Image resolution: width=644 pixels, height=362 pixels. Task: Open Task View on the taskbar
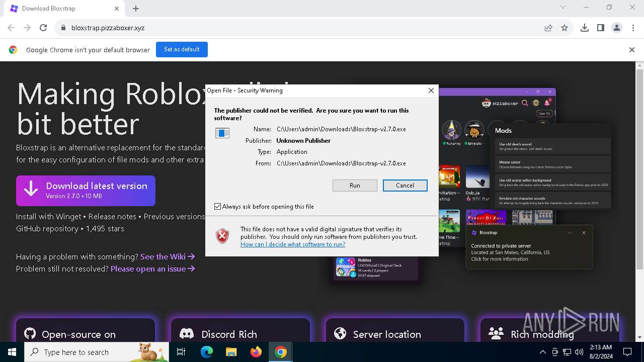click(181, 352)
